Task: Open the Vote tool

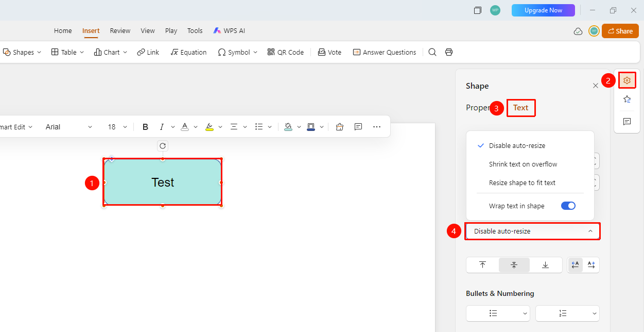Action: [x=329, y=52]
